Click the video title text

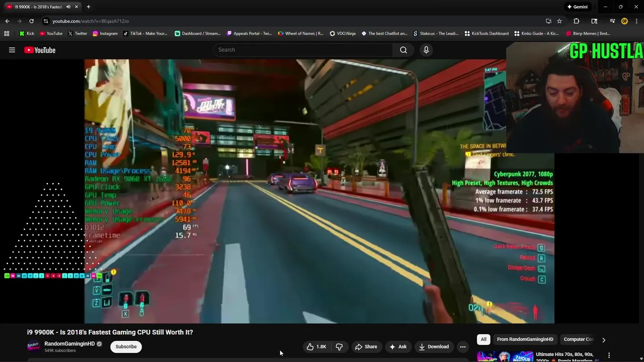[110, 332]
